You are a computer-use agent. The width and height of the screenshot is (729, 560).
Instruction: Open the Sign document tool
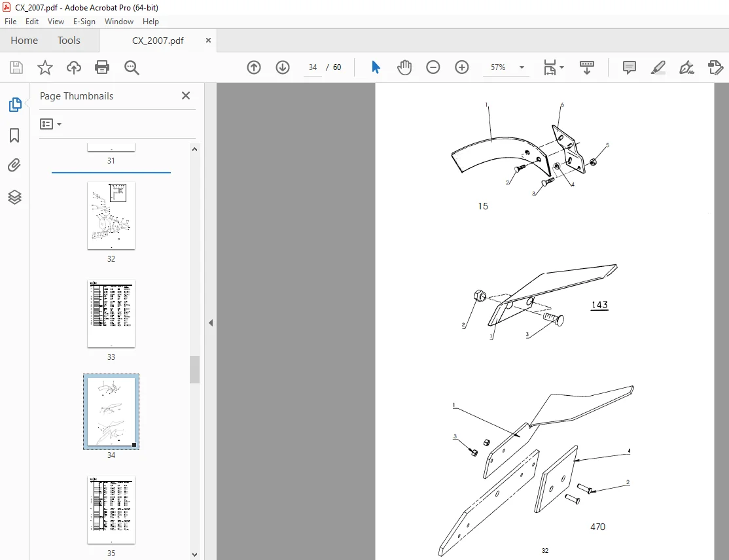[x=686, y=67]
